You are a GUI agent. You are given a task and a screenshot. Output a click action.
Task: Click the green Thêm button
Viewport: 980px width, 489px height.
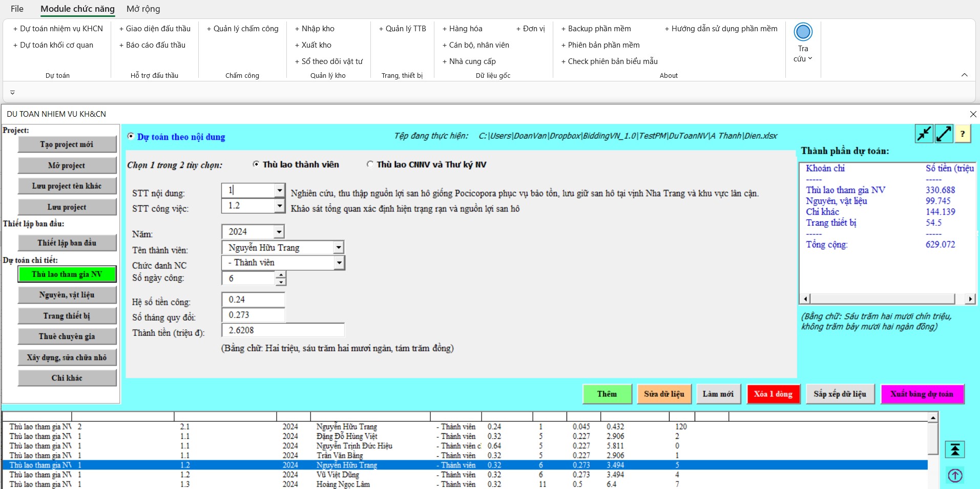pyautogui.click(x=607, y=394)
